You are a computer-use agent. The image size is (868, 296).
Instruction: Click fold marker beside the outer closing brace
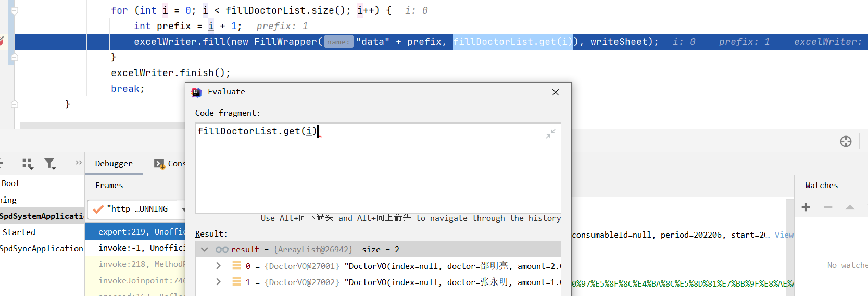pyautogui.click(x=15, y=104)
